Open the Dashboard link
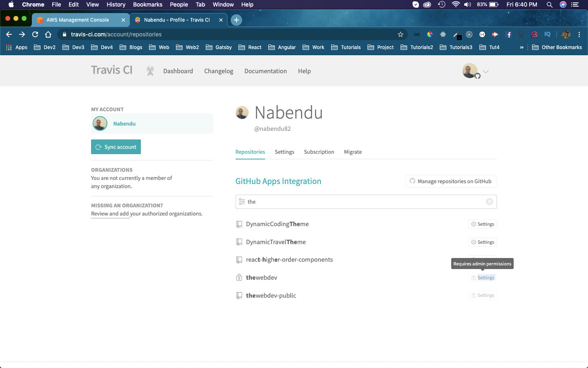This screenshot has width=588, height=368. click(178, 71)
